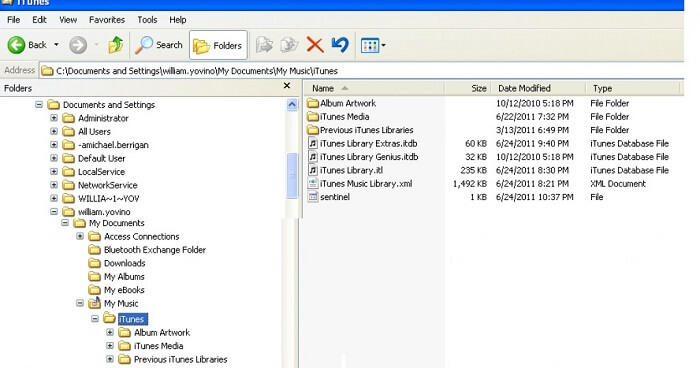Select the highlighted iTunes folder in tree
Screen dimensions: 700x368
[x=132, y=319]
